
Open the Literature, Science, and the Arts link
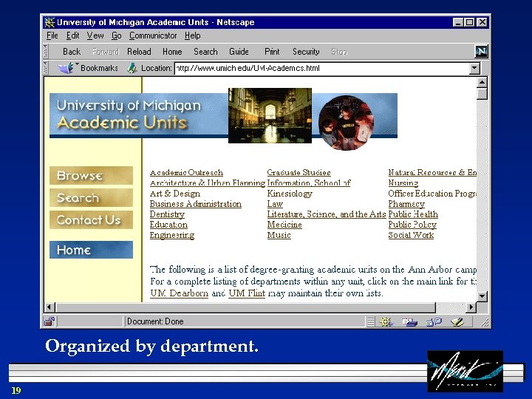pos(327,214)
